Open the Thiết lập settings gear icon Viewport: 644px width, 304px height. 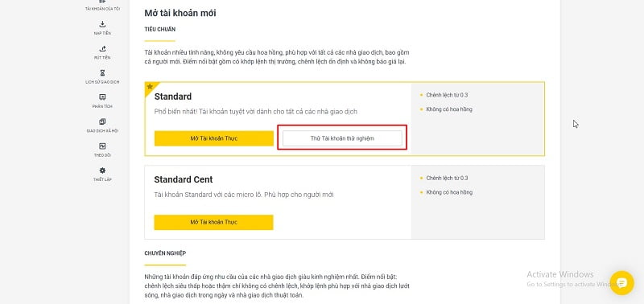tap(102, 170)
